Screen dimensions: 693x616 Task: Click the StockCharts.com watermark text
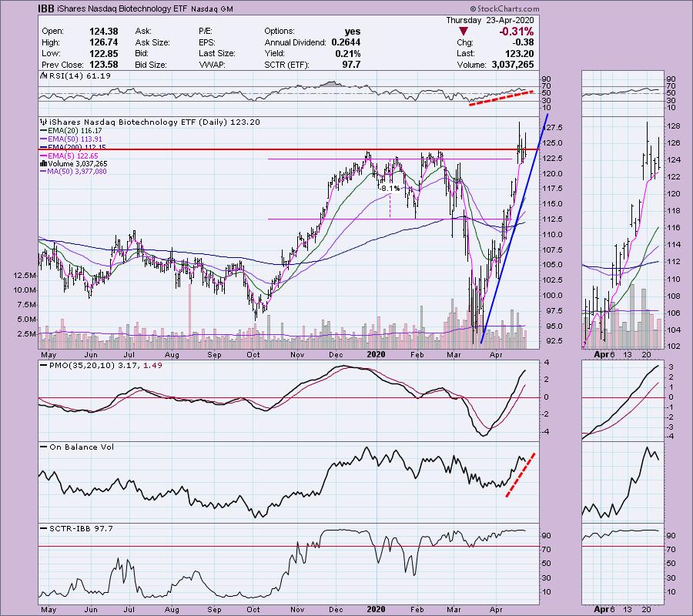tap(504, 8)
